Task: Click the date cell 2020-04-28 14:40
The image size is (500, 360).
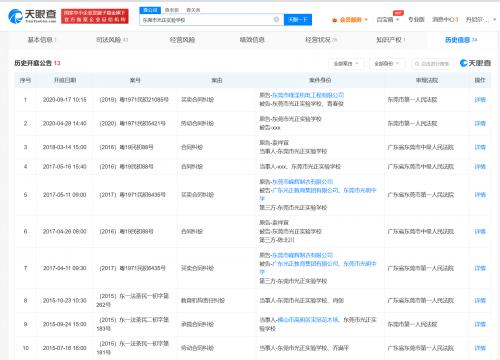Action: pyautogui.click(x=65, y=123)
